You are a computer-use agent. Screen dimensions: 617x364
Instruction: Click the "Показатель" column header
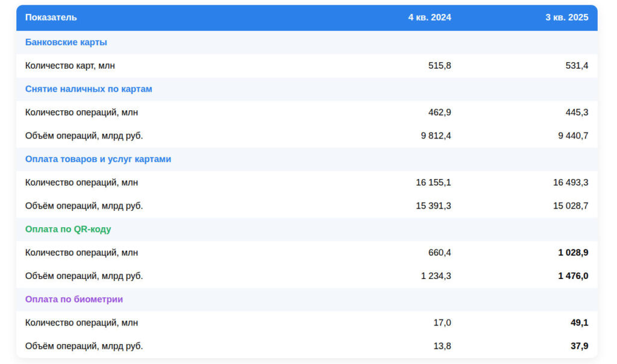tap(51, 17)
